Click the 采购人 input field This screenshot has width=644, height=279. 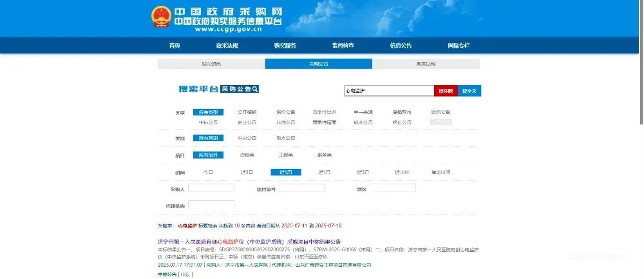pos(211,188)
